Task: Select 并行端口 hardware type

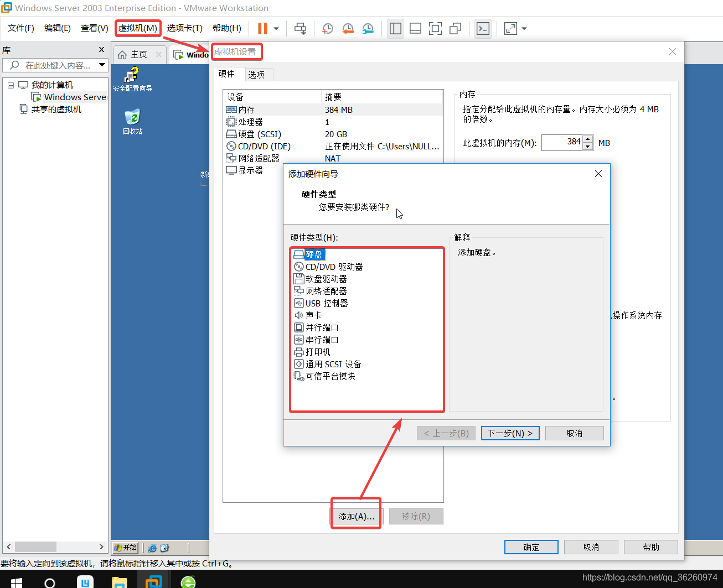Action: 316,327
